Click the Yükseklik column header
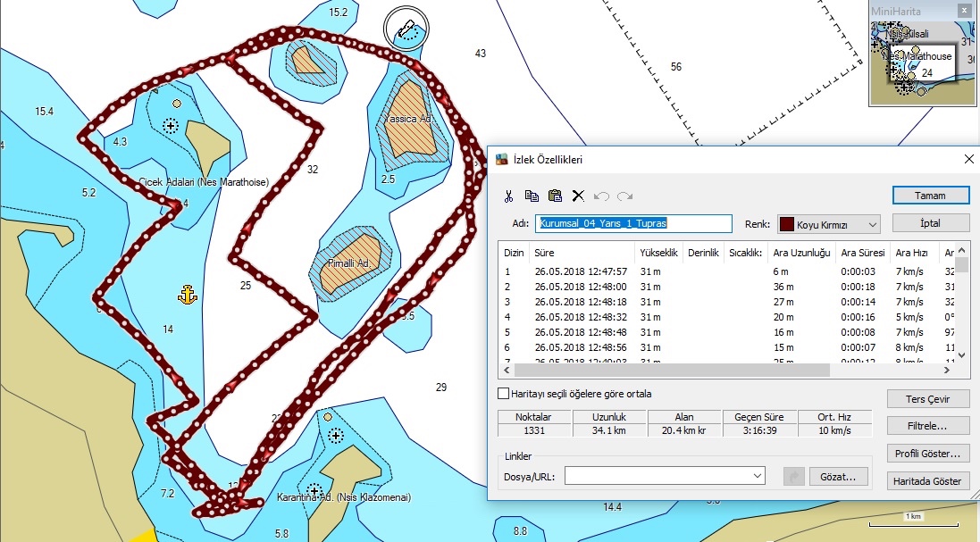 [658, 253]
